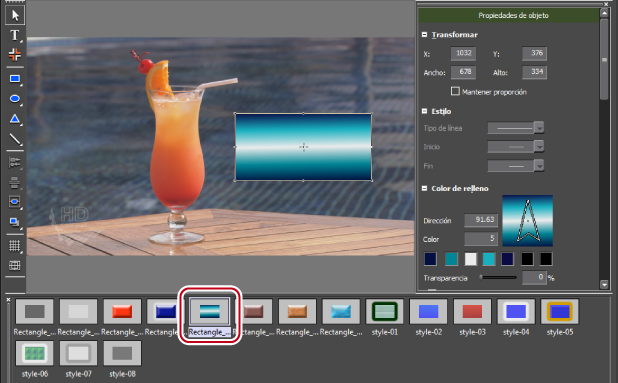Click the Transparencia percentage field

click(534, 277)
